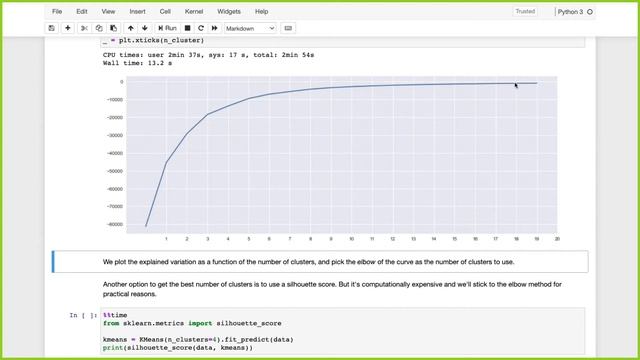
Task: Click into the silhouette_score code cell
Action: click(x=343, y=331)
